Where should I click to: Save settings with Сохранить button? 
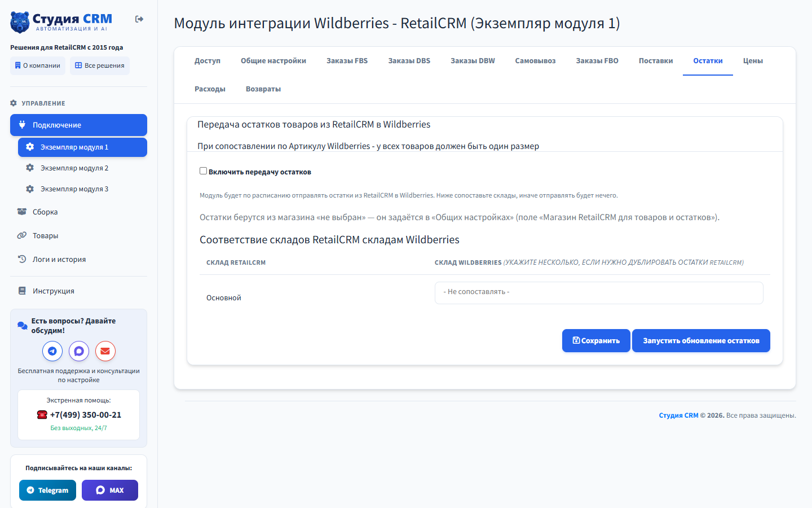[596, 340]
